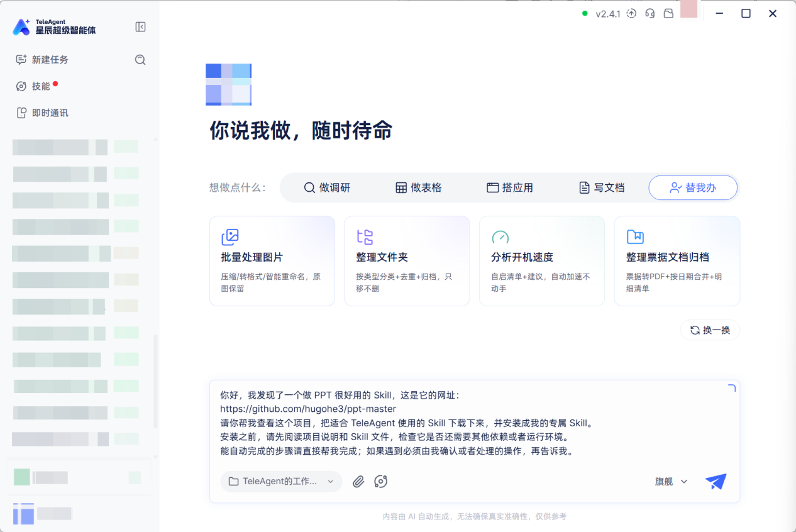Select the 做调研 research tab
Viewport: 796px width, 532px height.
click(327, 187)
